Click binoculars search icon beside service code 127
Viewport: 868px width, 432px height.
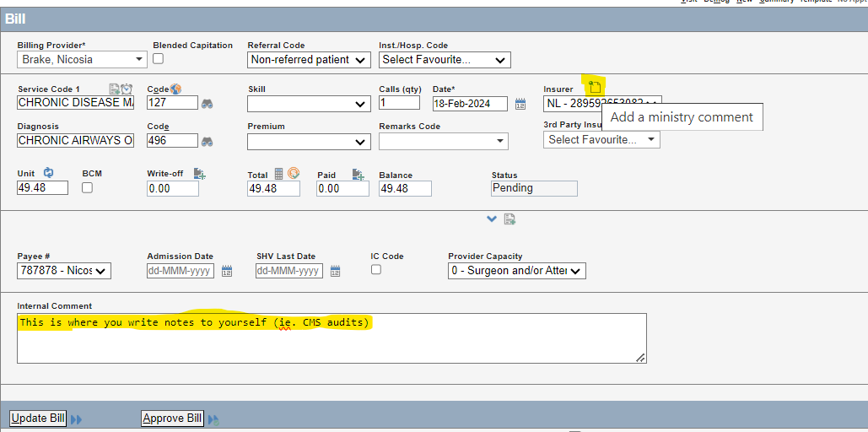pyautogui.click(x=207, y=103)
